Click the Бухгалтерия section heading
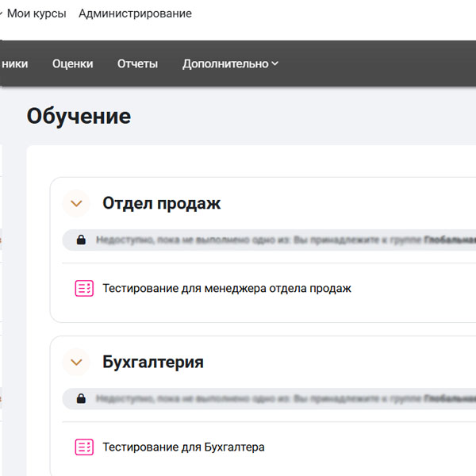The height and width of the screenshot is (476, 476). tap(153, 363)
